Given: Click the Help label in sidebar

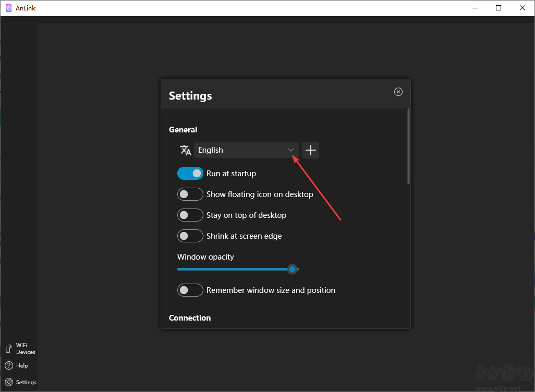Looking at the screenshot, I should (x=22, y=365).
